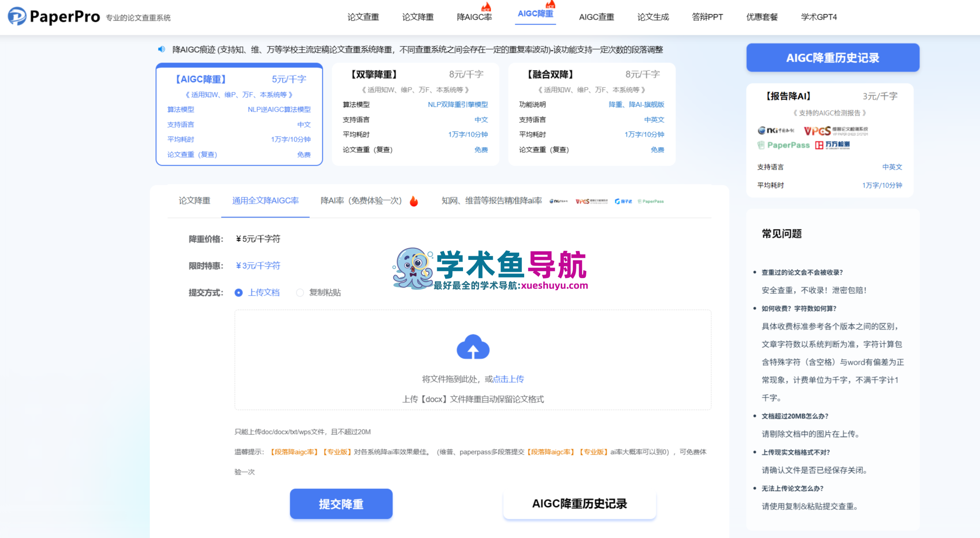Click the blue speaker announcement icon
The image size is (980, 538).
162,49
